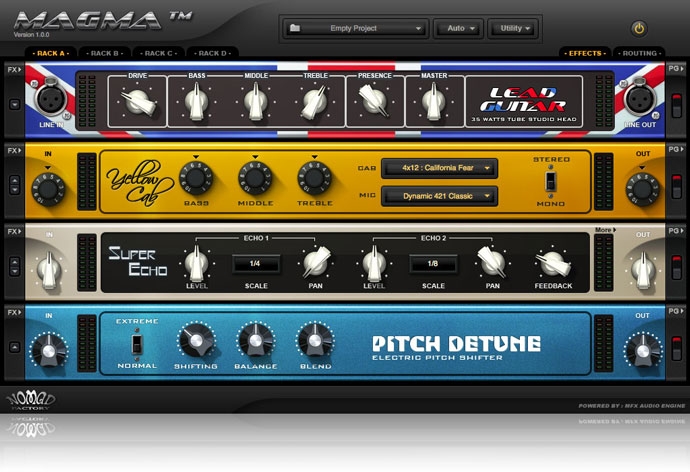Click the power button icon
The width and height of the screenshot is (690, 472).
[x=640, y=29]
